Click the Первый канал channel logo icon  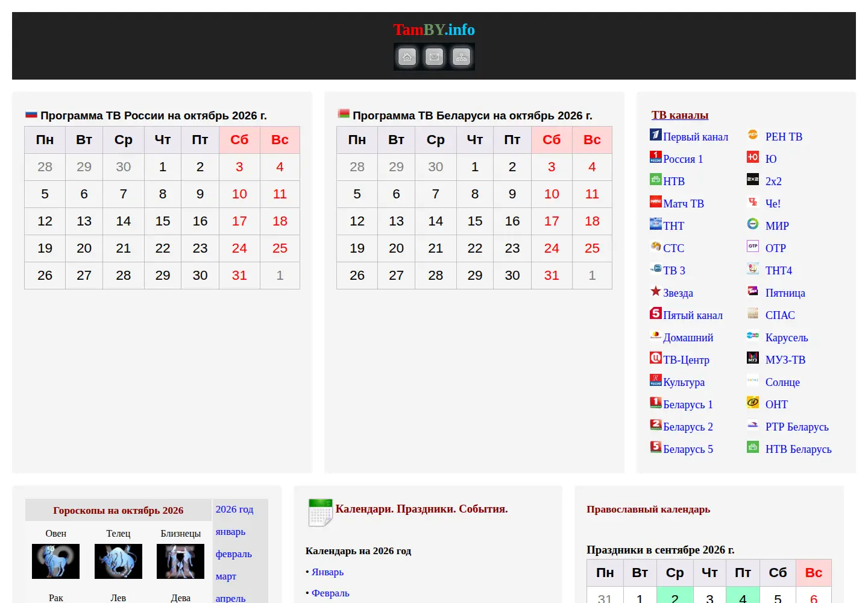656,134
